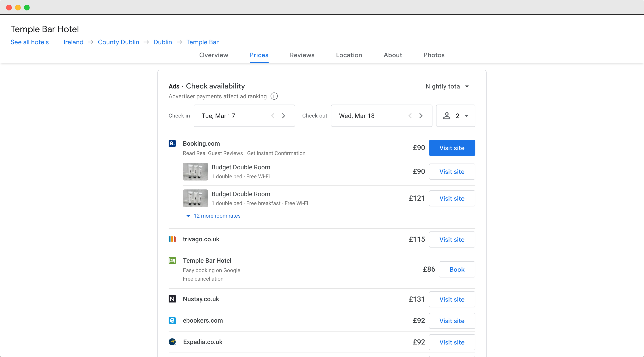Select the Prices tab
This screenshot has width=644, height=357.
click(x=259, y=55)
